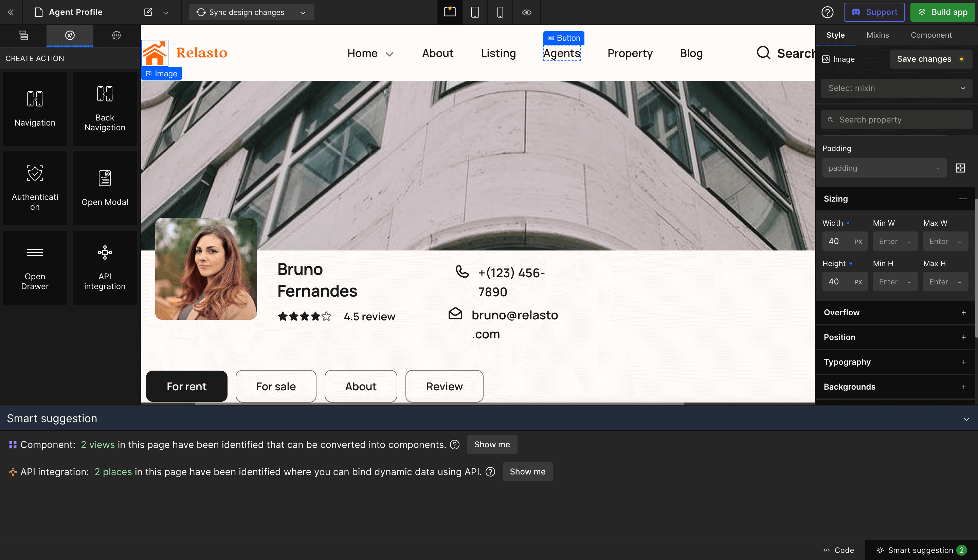This screenshot has width=978, height=560.
Task: Select the code sync icon in left sidebar
Action: (116, 35)
